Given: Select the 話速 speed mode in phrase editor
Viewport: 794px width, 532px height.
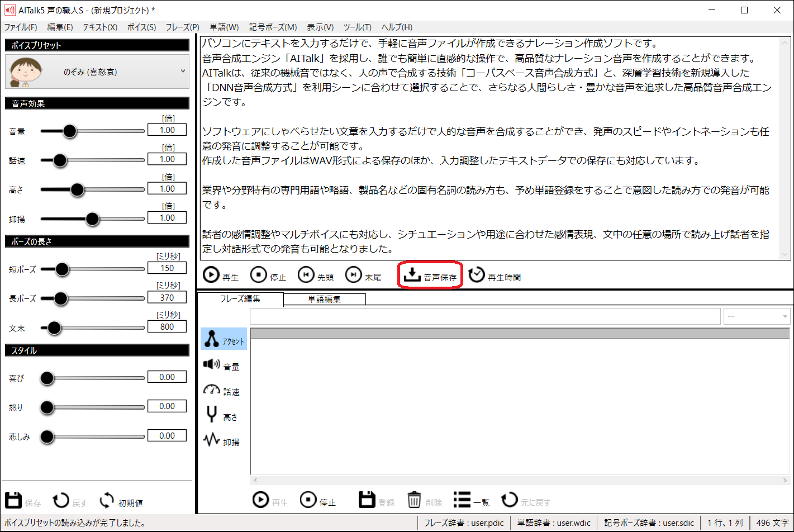Looking at the screenshot, I should pyautogui.click(x=222, y=391).
